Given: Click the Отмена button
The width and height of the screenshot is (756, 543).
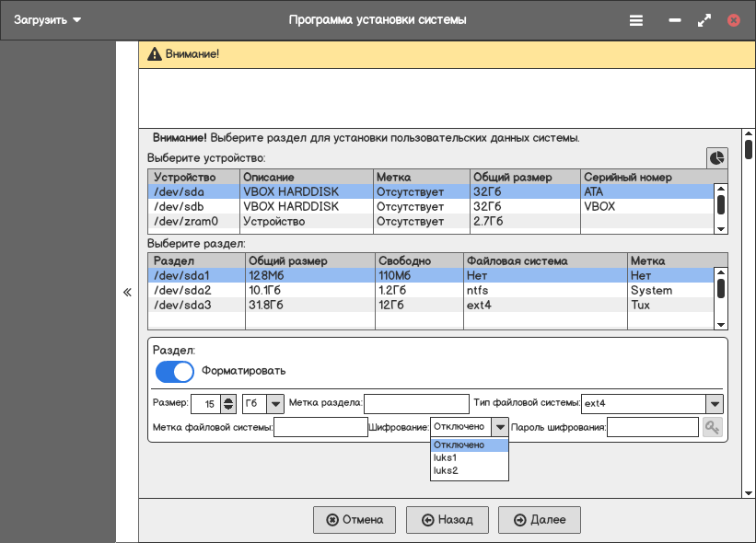Looking at the screenshot, I should coord(355,520).
